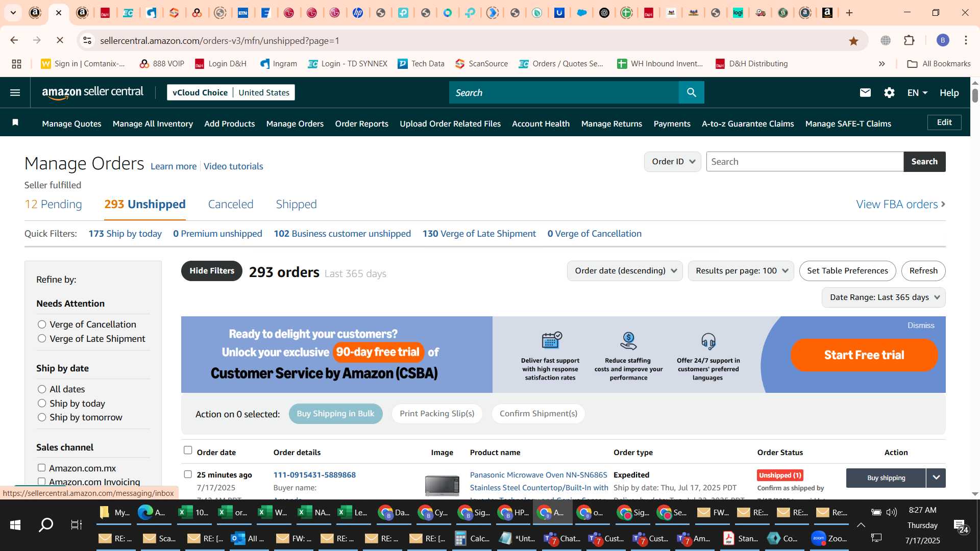The width and height of the screenshot is (980, 551).
Task: Show hidden tray icons chevron
Action: pyautogui.click(x=861, y=525)
